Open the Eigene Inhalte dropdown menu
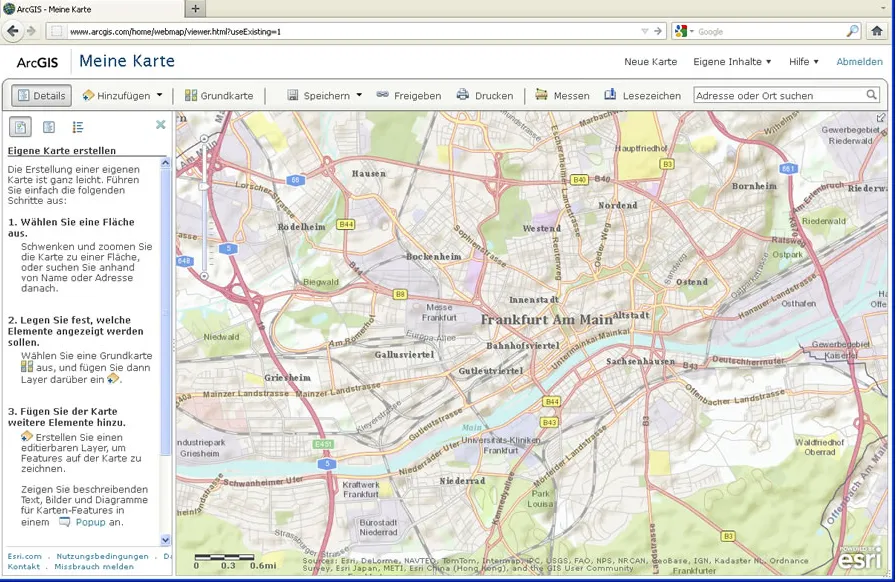 coord(732,62)
